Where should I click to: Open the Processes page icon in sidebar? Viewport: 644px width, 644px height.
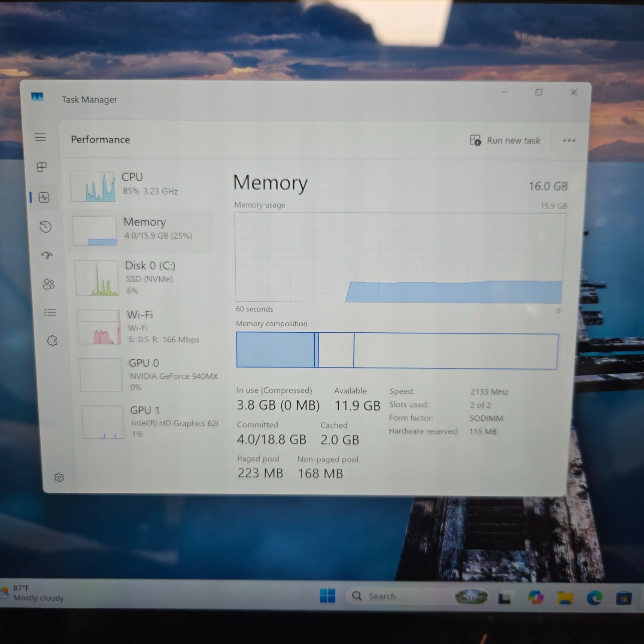point(42,167)
